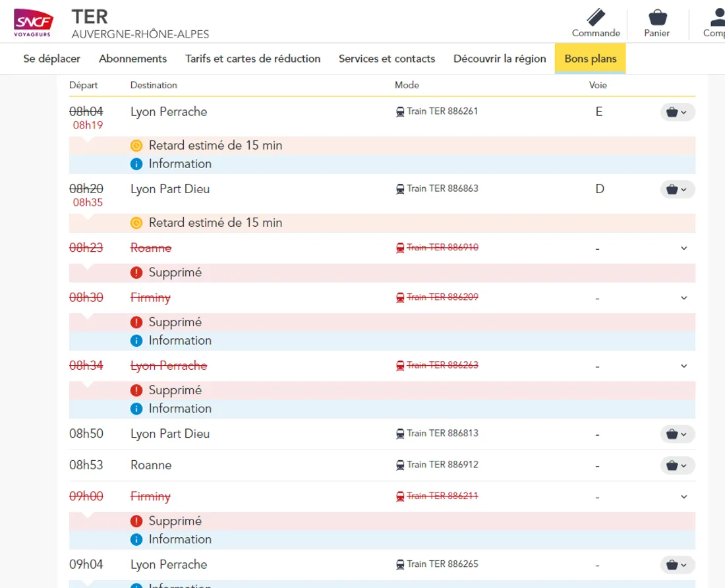Expand details of cancelled 09h00 Firminy train

[683, 496]
